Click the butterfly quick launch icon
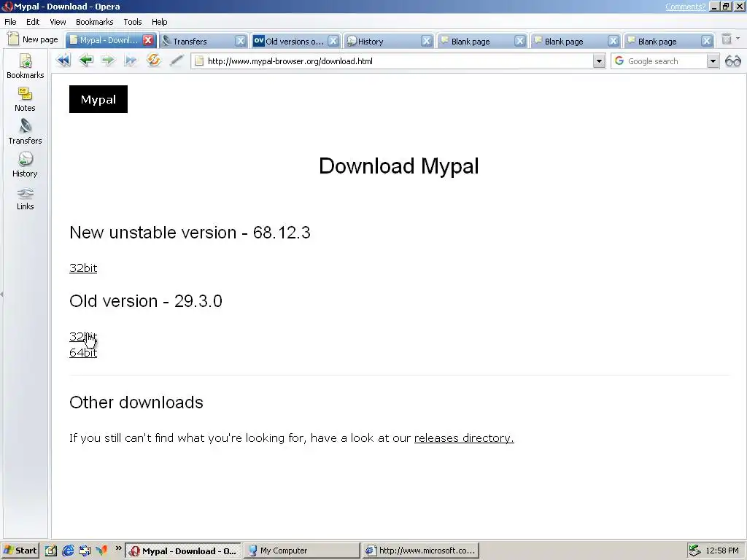Viewport: 747px width, 560px height. click(101, 551)
